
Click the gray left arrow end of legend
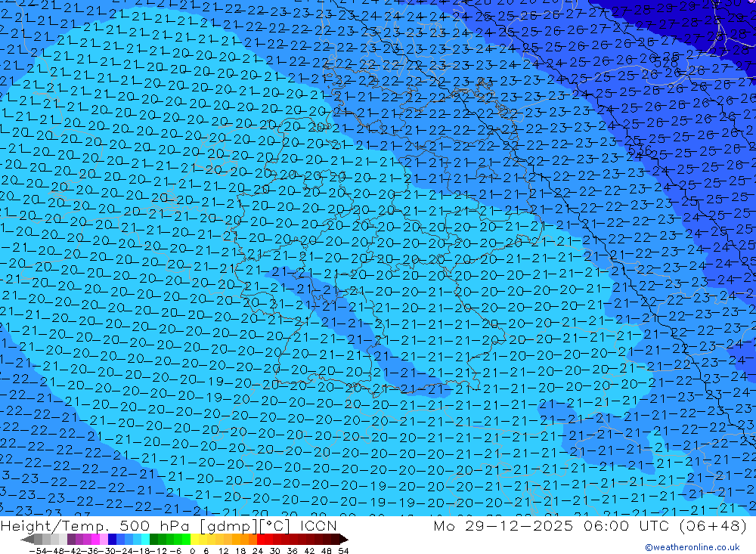pos(27,540)
